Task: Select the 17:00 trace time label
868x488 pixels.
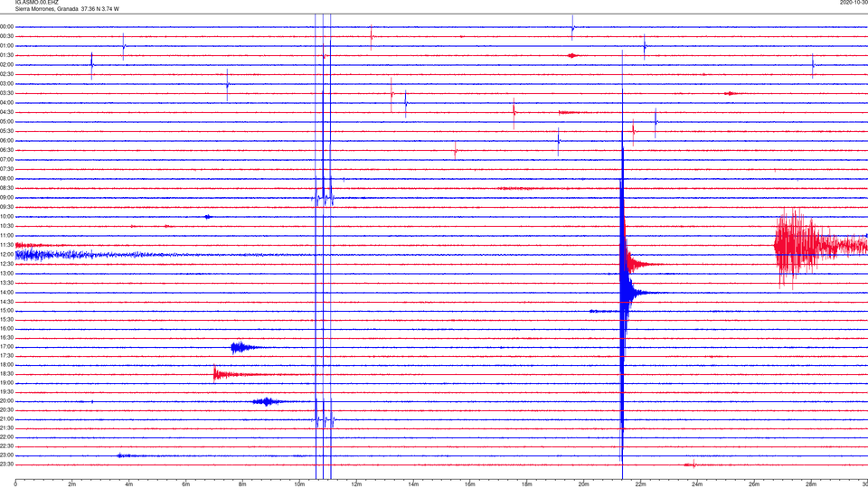Action: point(7,347)
